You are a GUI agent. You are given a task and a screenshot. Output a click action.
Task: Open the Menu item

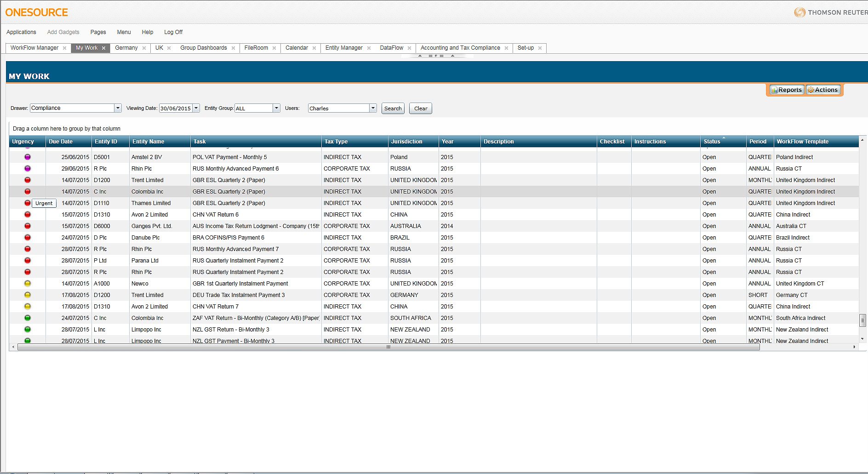point(124,32)
